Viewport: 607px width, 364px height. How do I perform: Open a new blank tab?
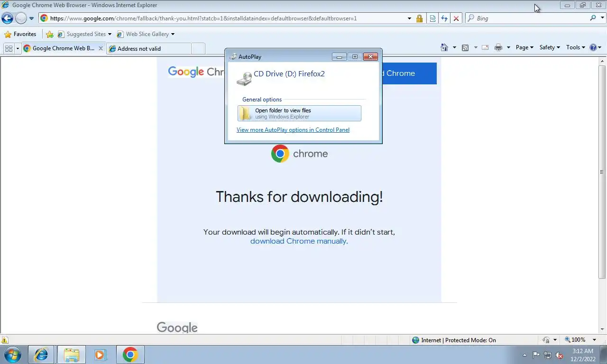pyautogui.click(x=198, y=48)
